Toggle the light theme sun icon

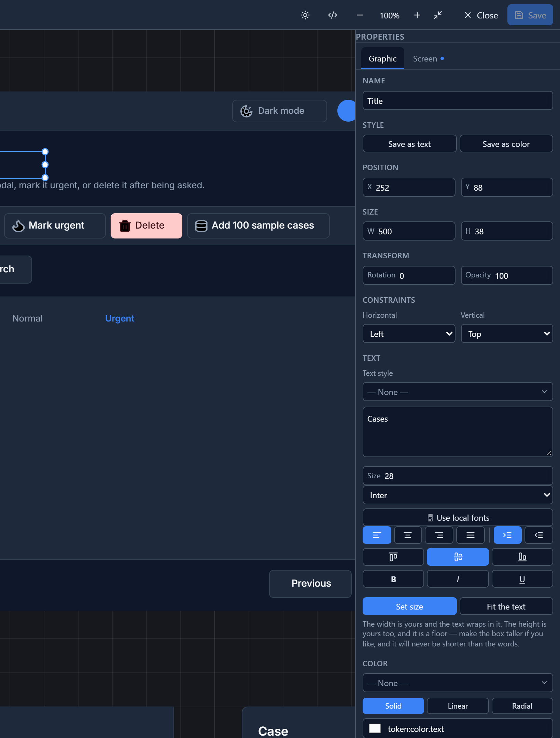click(x=305, y=15)
